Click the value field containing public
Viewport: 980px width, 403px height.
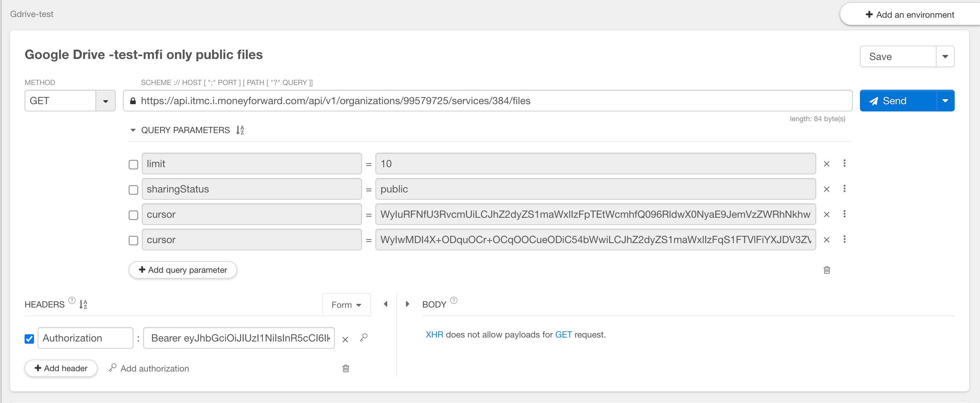[595, 189]
